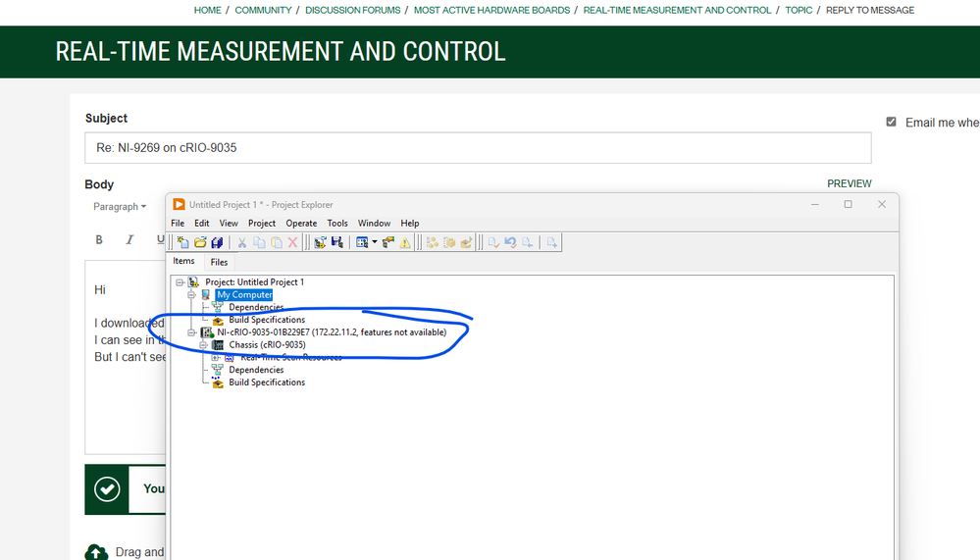Click the red X Delete icon
This screenshot has height=560, width=980.
click(292, 242)
